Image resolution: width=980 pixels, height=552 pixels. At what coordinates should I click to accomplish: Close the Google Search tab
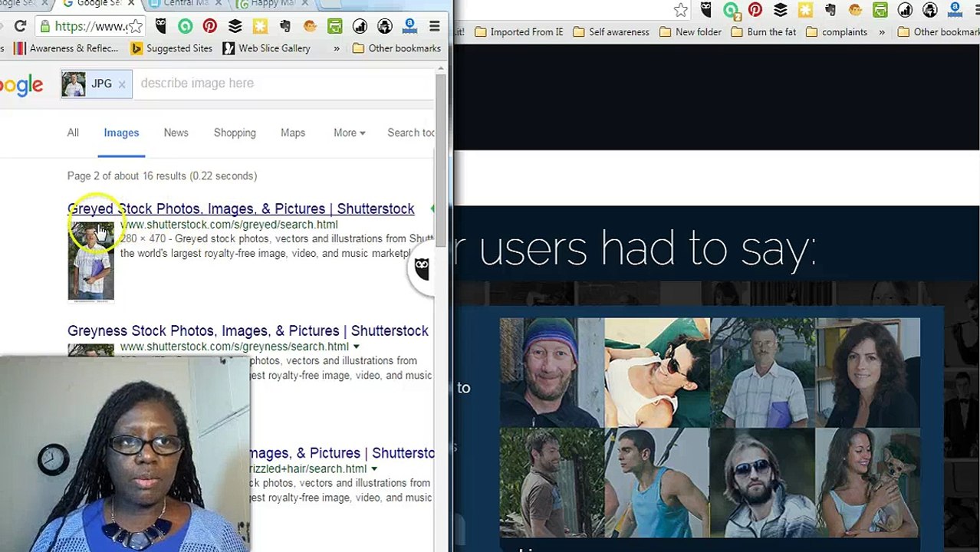(x=131, y=3)
